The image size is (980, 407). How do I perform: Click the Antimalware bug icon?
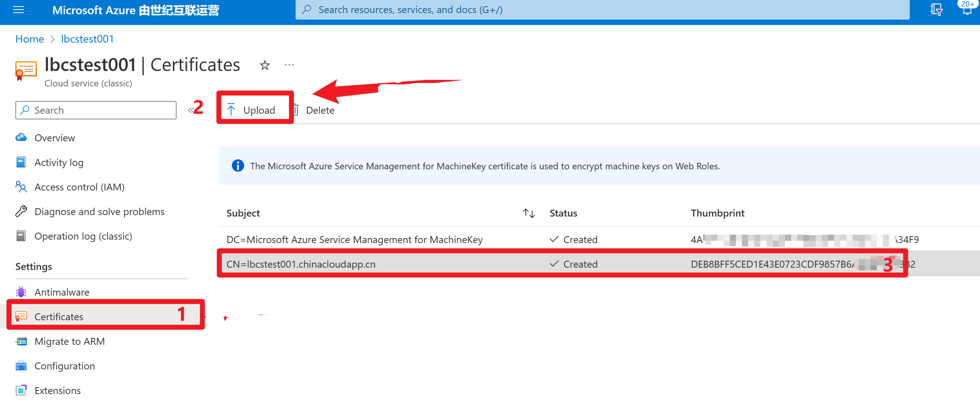pyautogui.click(x=21, y=292)
